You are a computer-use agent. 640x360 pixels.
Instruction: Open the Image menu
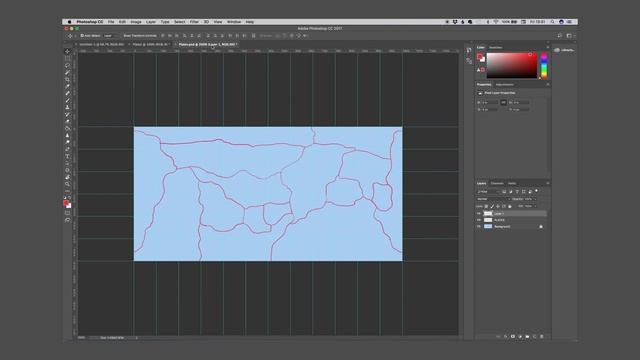[136, 22]
